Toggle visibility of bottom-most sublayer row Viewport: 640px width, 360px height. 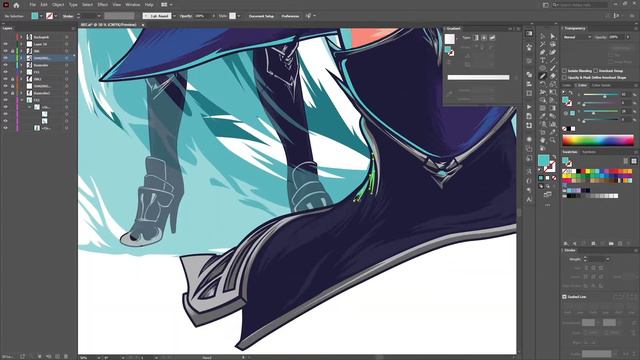6,128
